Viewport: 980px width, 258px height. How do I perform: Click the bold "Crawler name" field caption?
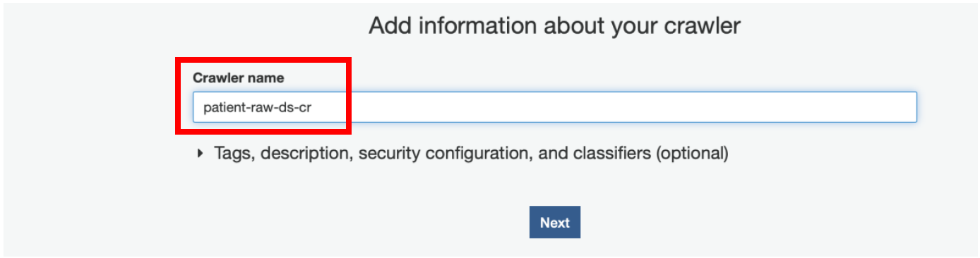pos(239,78)
